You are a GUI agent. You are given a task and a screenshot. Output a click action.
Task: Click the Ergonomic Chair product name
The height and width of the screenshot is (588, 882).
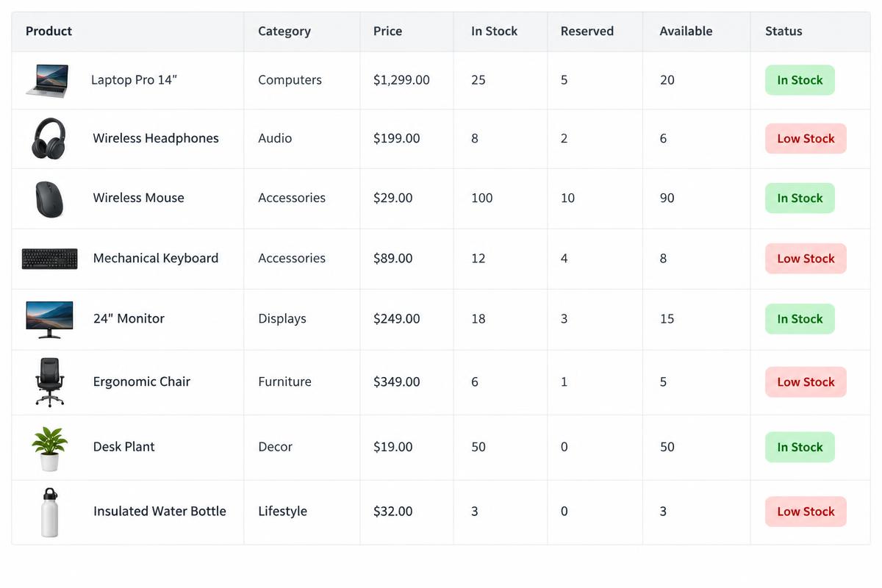[142, 381]
